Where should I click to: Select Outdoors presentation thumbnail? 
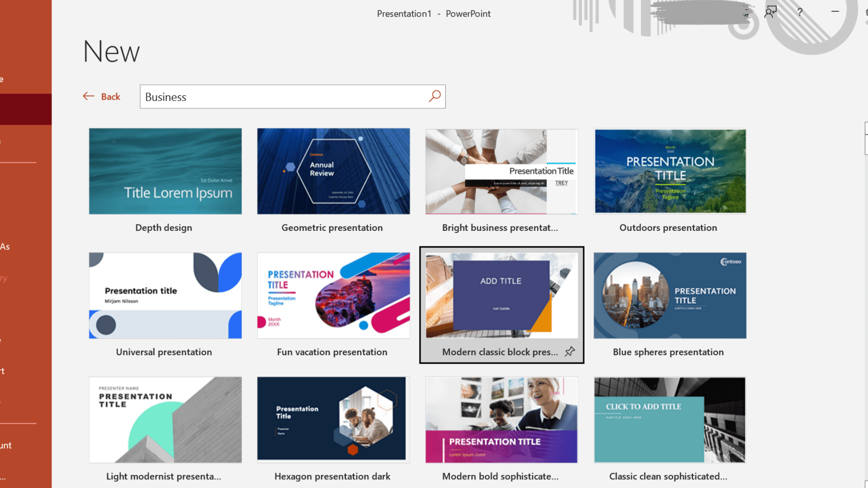[670, 171]
